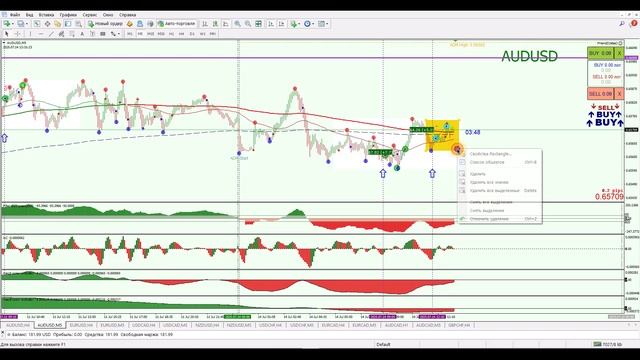Switch timeframe to H4

[x=182, y=34]
